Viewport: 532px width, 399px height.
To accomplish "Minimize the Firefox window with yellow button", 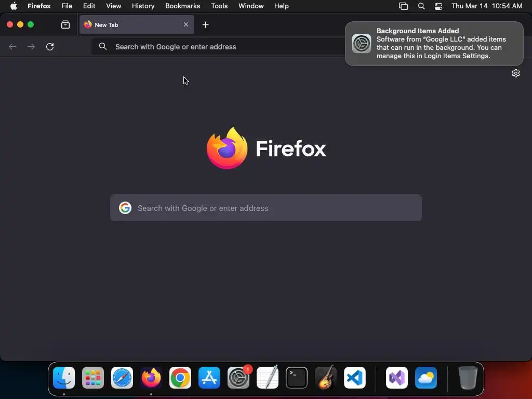I will point(20,24).
